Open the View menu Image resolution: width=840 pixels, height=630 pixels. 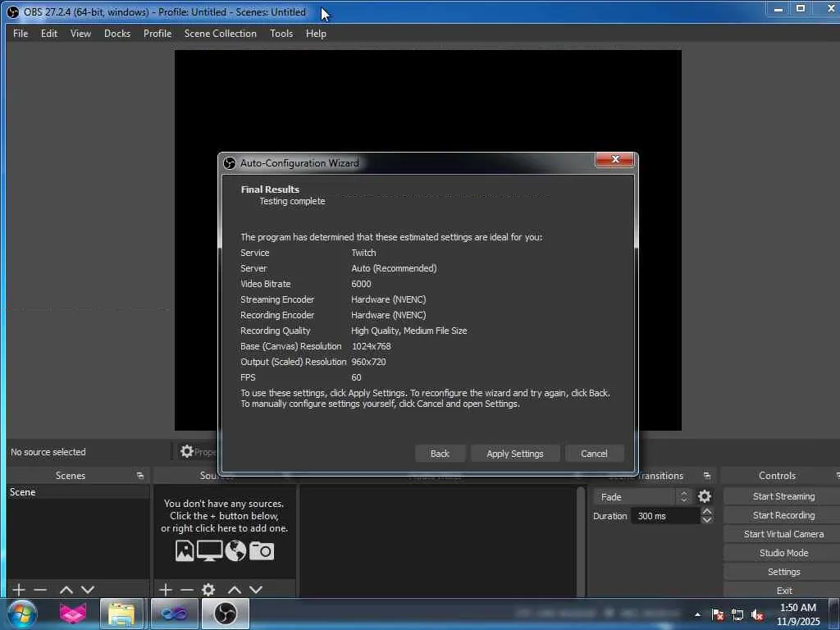(x=80, y=33)
